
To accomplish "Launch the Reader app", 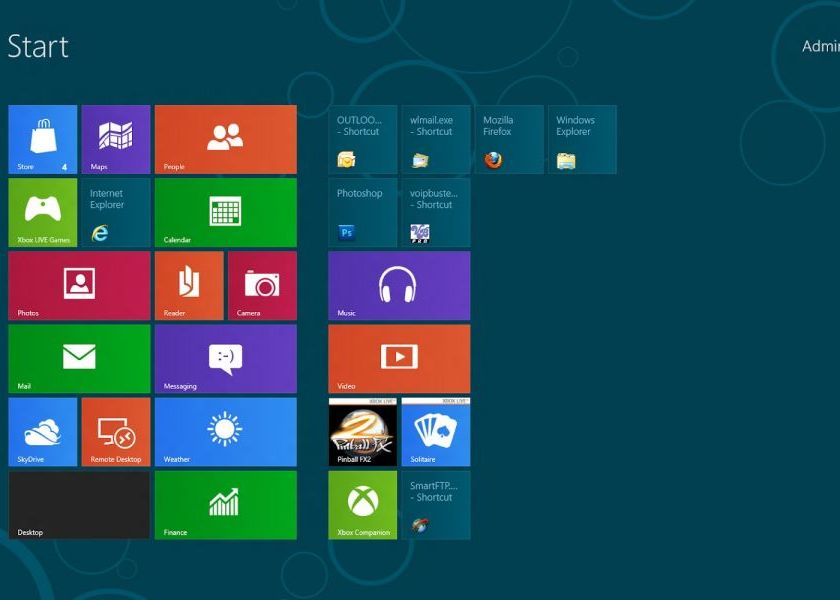I will point(188,285).
